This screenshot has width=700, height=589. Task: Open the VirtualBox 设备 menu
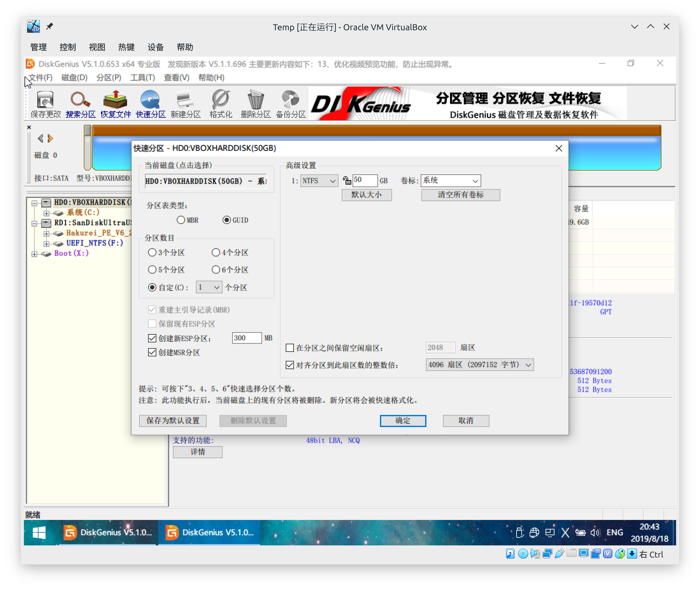[155, 47]
